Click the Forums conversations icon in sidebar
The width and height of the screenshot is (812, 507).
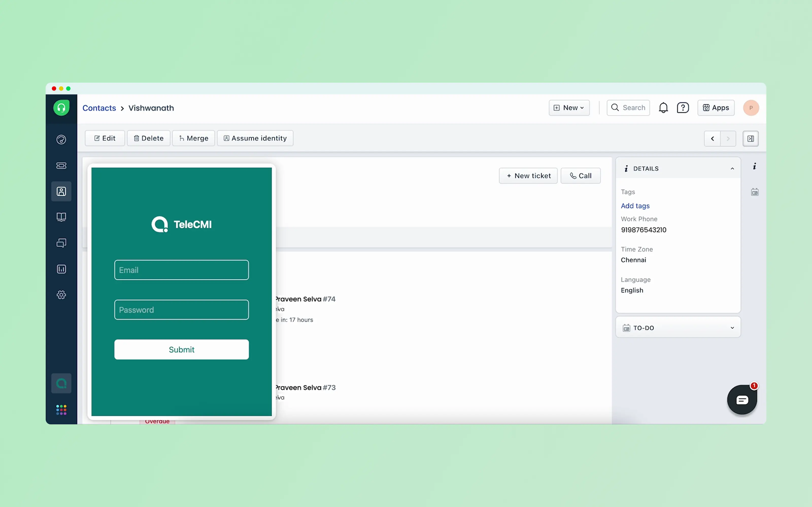(x=61, y=243)
